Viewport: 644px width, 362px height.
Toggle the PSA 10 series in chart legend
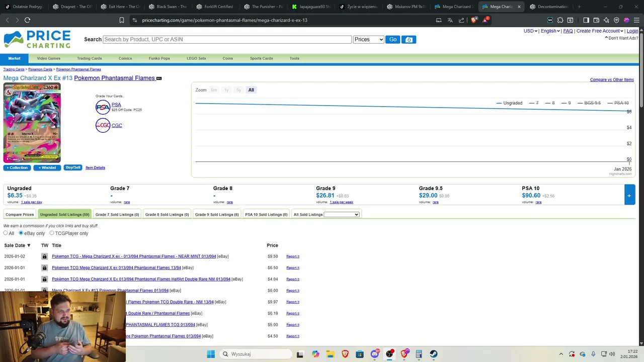click(618, 103)
